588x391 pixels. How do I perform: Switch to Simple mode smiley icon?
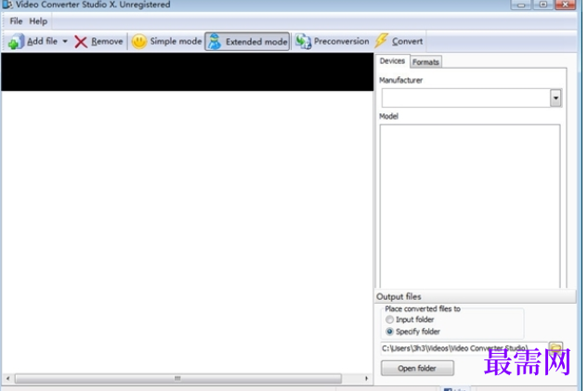[139, 42]
